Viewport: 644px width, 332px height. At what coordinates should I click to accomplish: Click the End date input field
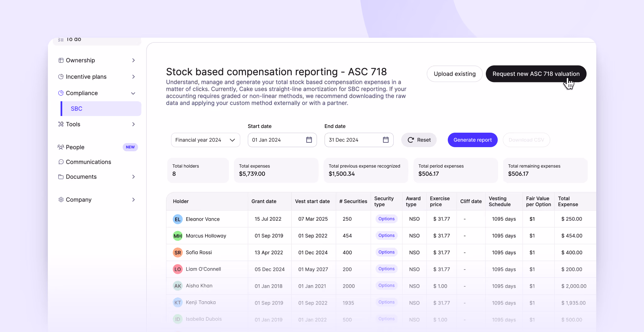pos(359,140)
